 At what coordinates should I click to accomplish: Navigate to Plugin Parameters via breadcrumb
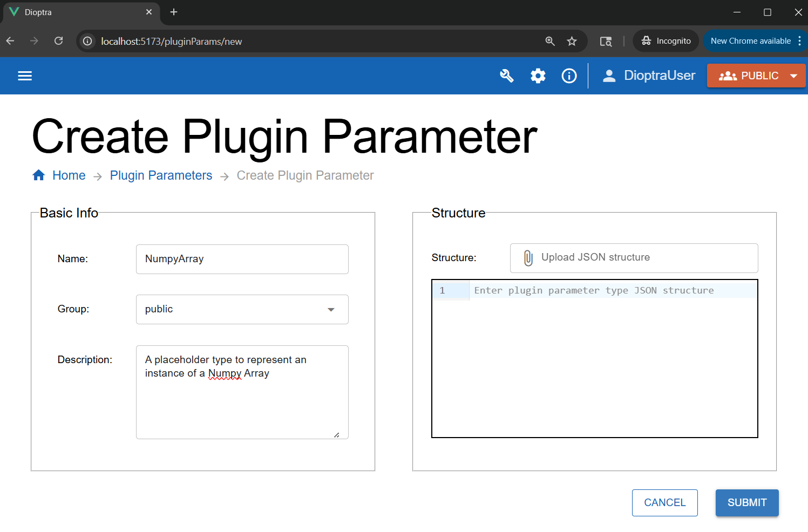point(161,175)
